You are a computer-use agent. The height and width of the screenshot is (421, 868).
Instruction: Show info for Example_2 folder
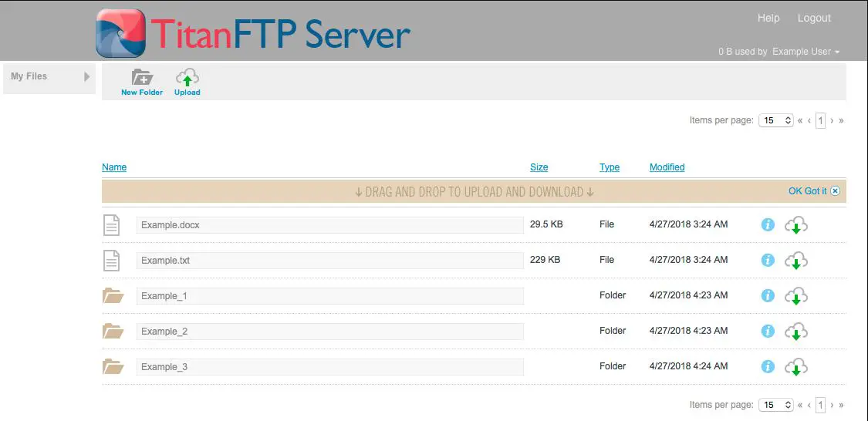[767, 331]
